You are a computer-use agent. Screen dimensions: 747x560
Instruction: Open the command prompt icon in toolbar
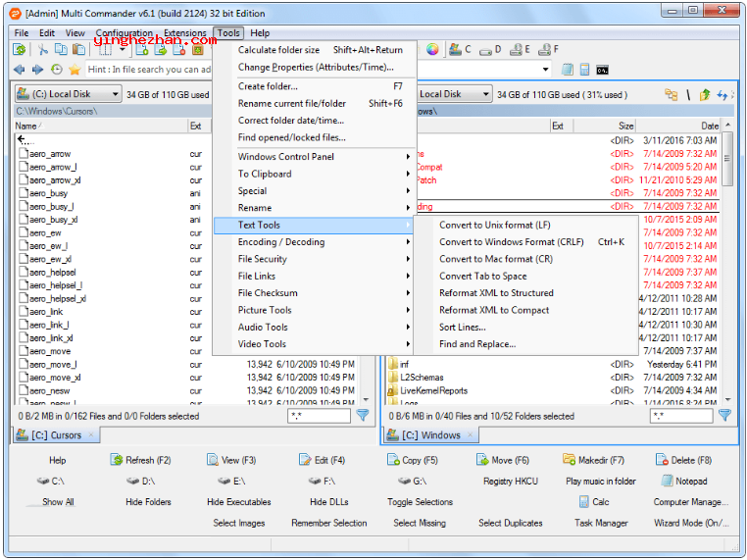(602, 70)
